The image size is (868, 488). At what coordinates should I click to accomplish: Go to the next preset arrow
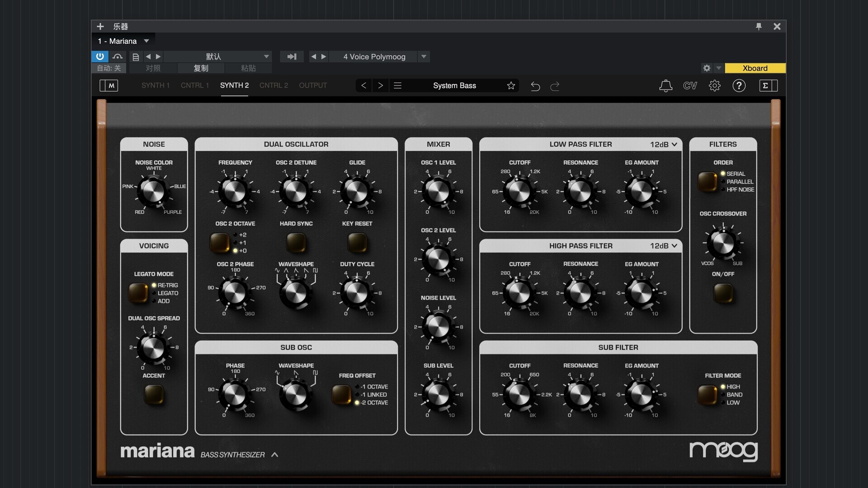380,86
